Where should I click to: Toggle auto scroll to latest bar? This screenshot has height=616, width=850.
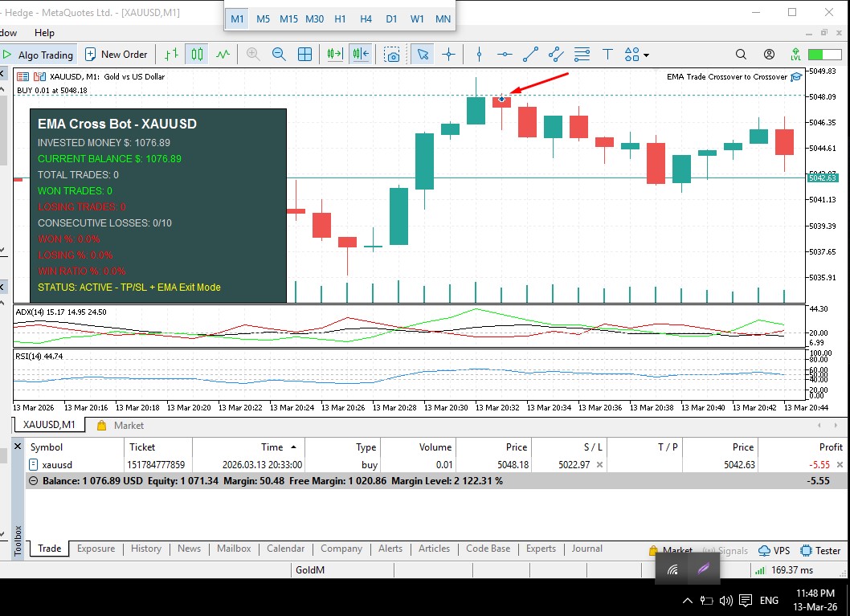[x=335, y=55]
